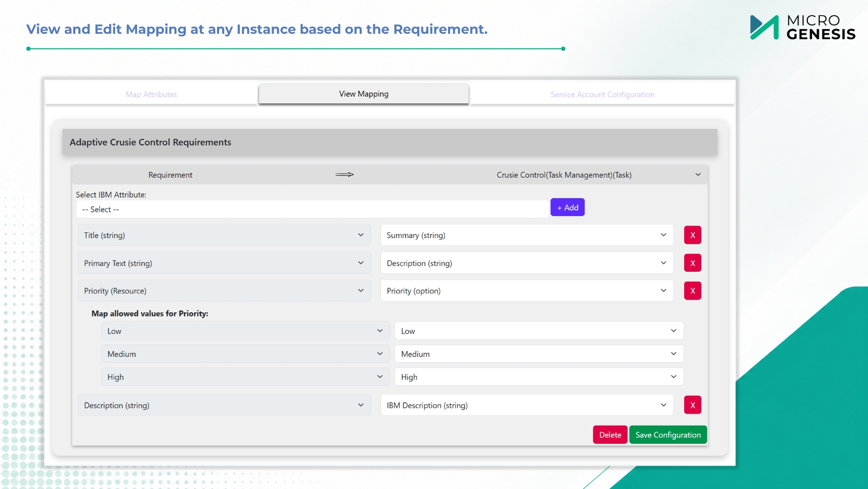Switch to the Map Attributes tab
The image size is (868, 489).
(x=151, y=95)
